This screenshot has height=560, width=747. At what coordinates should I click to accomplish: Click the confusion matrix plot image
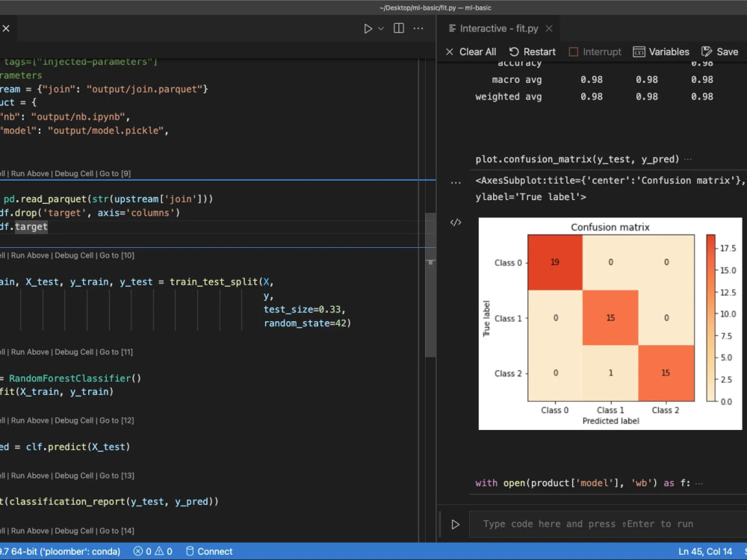[x=610, y=324]
